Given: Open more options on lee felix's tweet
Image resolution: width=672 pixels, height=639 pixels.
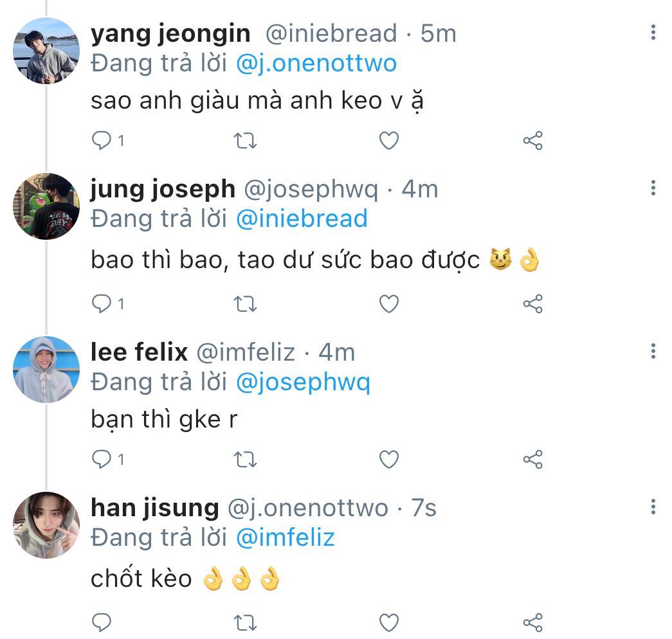Looking at the screenshot, I should [653, 351].
